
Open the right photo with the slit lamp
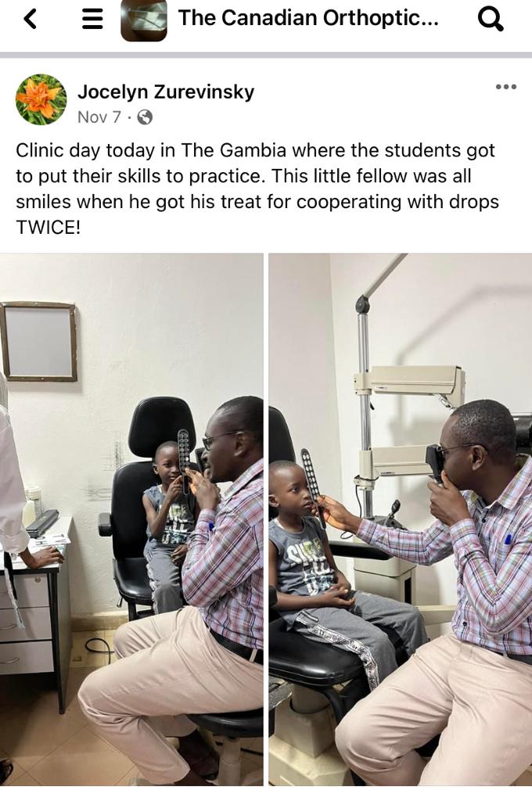[400, 519]
